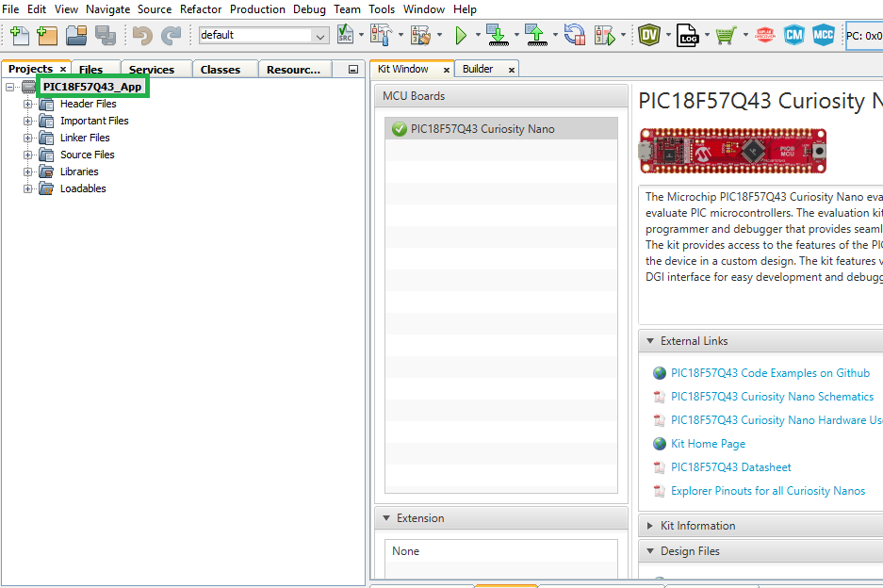The image size is (883, 588).
Task: Click the CM toolbar icon
Action: [794, 36]
